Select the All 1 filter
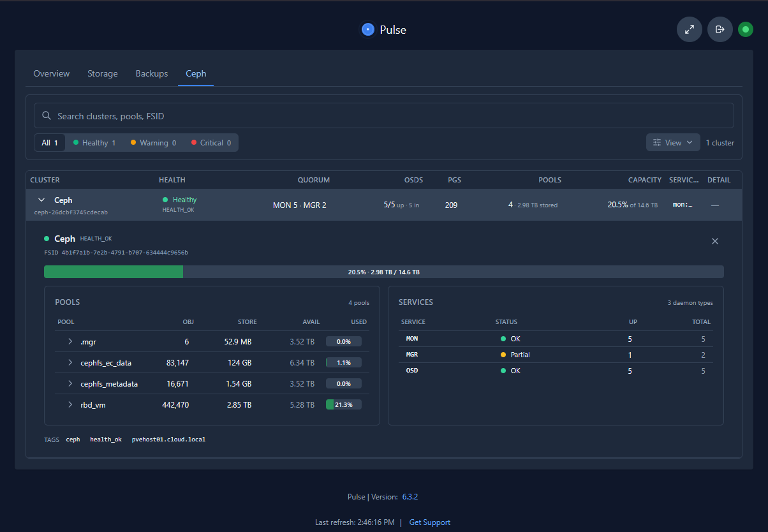Image resolution: width=768 pixels, height=532 pixels. click(x=50, y=143)
